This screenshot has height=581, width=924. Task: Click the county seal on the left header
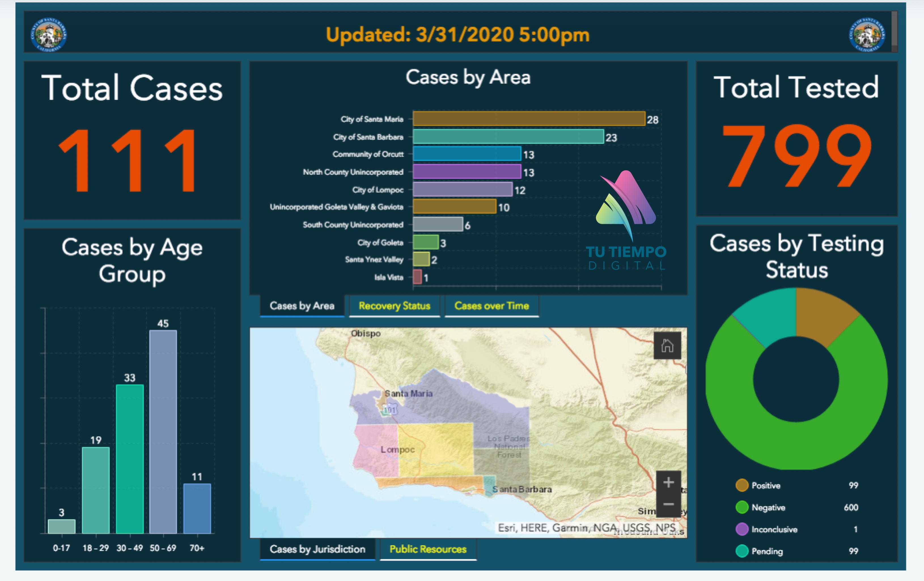(x=48, y=35)
